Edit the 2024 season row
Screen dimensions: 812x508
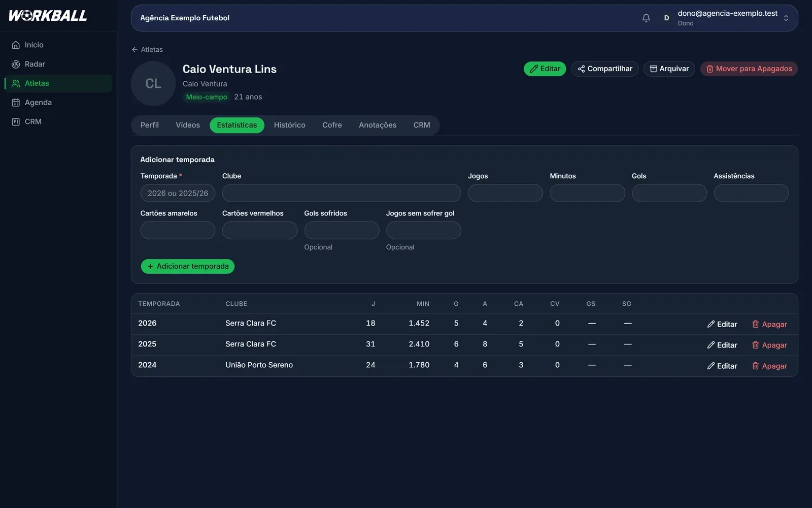[722, 366]
